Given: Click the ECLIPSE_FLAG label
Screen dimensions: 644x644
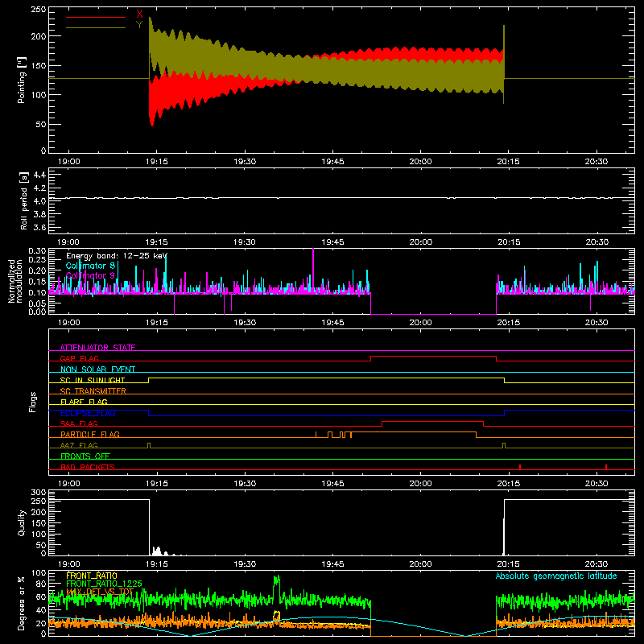Looking at the screenshot, I should pyautogui.click(x=88, y=413).
